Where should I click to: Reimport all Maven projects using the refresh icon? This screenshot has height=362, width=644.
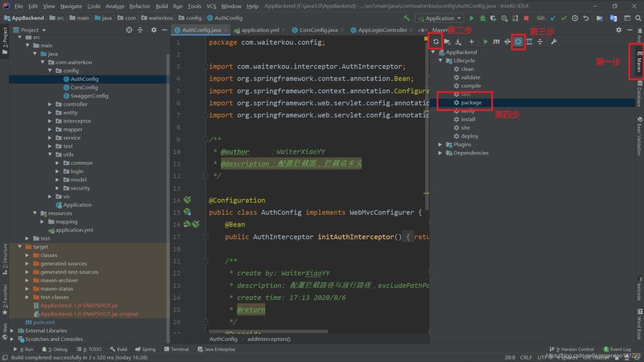[436, 41]
